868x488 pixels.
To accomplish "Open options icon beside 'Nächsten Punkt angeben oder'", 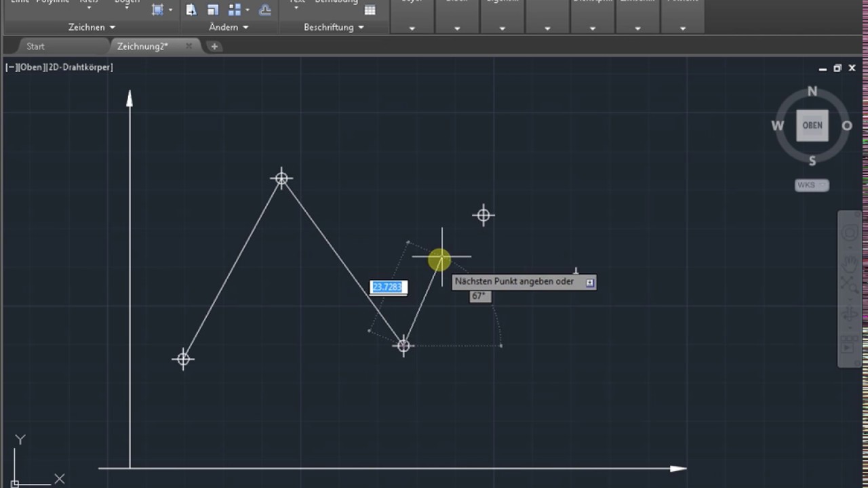I will tap(590, 283).
